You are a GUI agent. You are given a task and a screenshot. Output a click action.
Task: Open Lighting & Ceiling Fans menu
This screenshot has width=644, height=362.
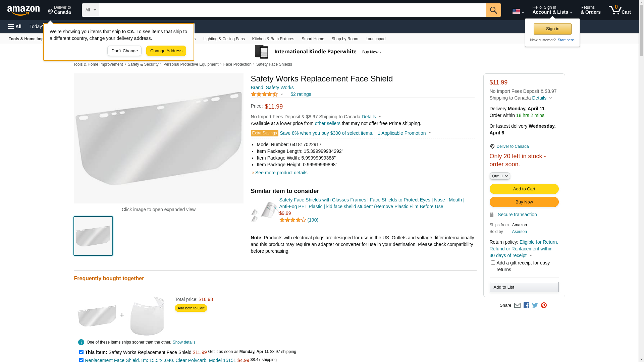(224, 39)
